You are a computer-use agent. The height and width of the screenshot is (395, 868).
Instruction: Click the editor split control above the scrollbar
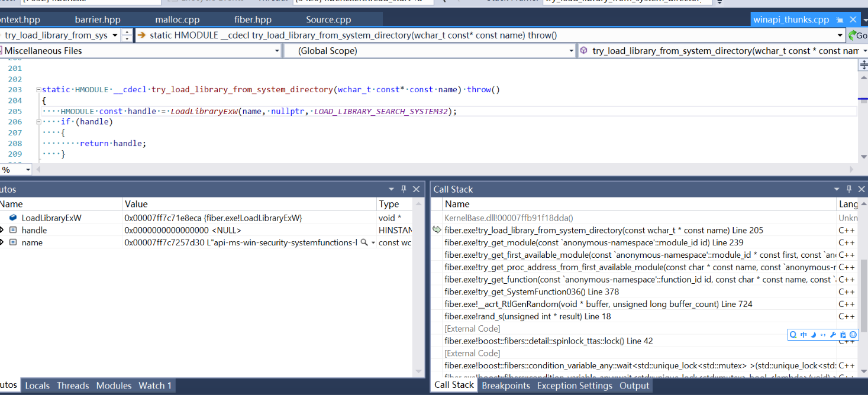(863, 64)
